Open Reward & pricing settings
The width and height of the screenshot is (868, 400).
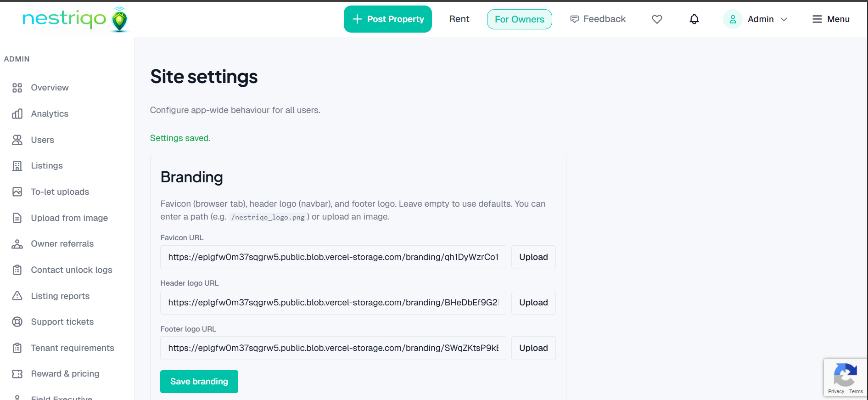pyautogui.click(x=65, y=373)
